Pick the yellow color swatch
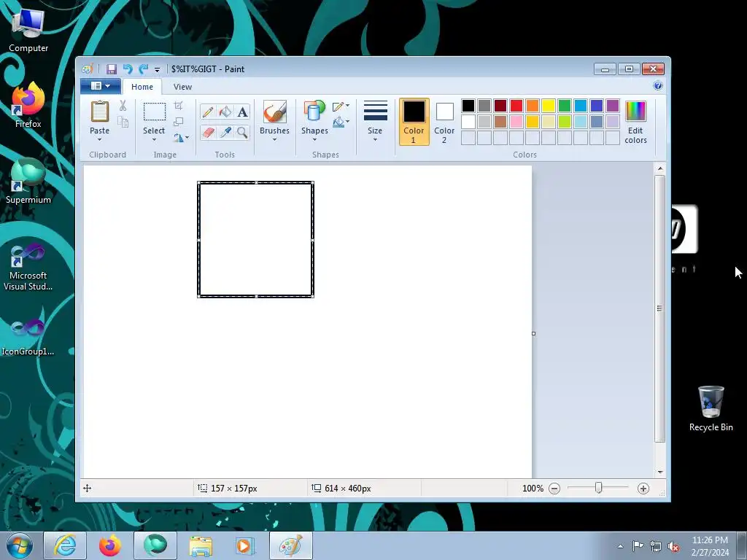Viewport: 747px width, 560px height. pos(549,105)
